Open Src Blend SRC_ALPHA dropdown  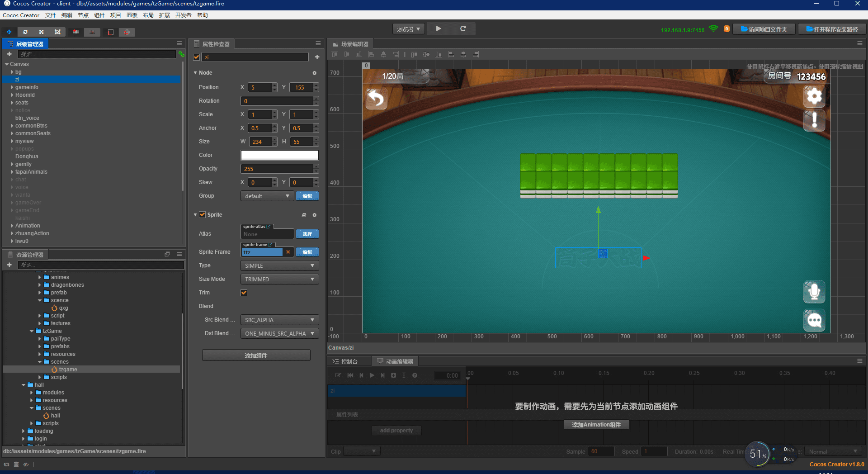[x=280, y=320]
